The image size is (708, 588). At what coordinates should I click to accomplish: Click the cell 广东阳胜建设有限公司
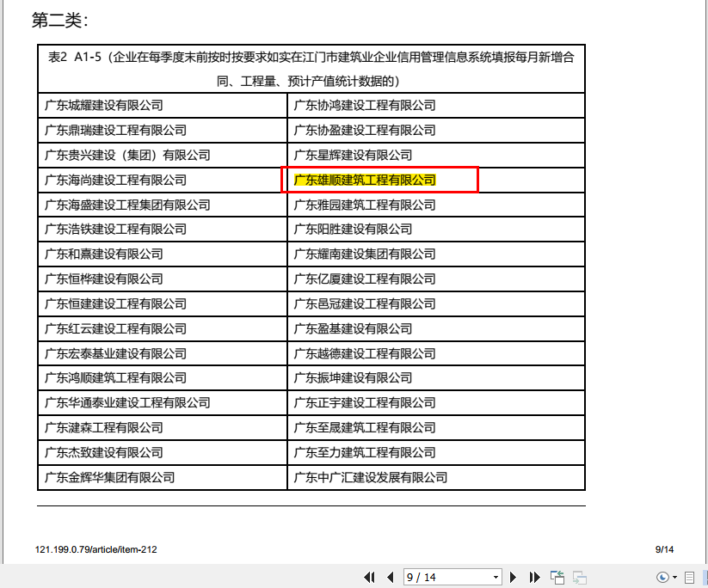[436, 230]
